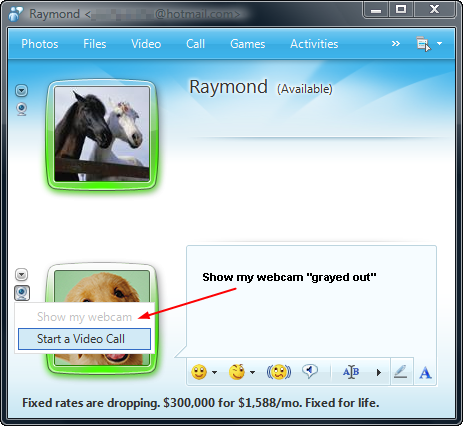This screenshot has height=426, width=463.
Task: Send a nudge with shaking face icon
Action: (279, 372)
